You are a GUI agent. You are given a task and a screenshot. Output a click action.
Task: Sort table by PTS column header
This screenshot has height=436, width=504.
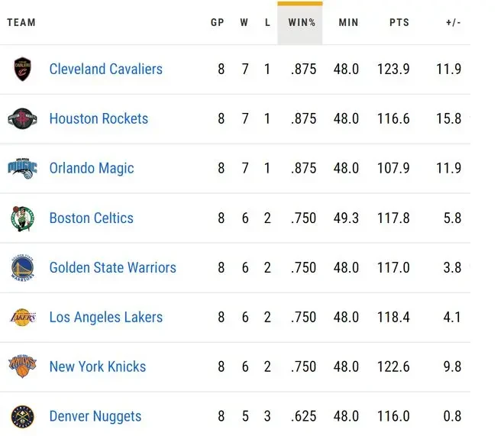pos(399,22)
